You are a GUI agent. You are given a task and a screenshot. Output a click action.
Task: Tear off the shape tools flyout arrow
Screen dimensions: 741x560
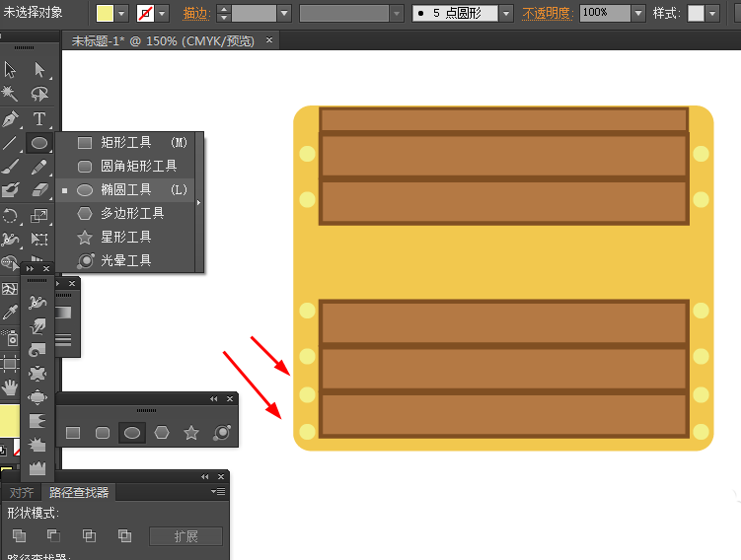coord(199,202)
